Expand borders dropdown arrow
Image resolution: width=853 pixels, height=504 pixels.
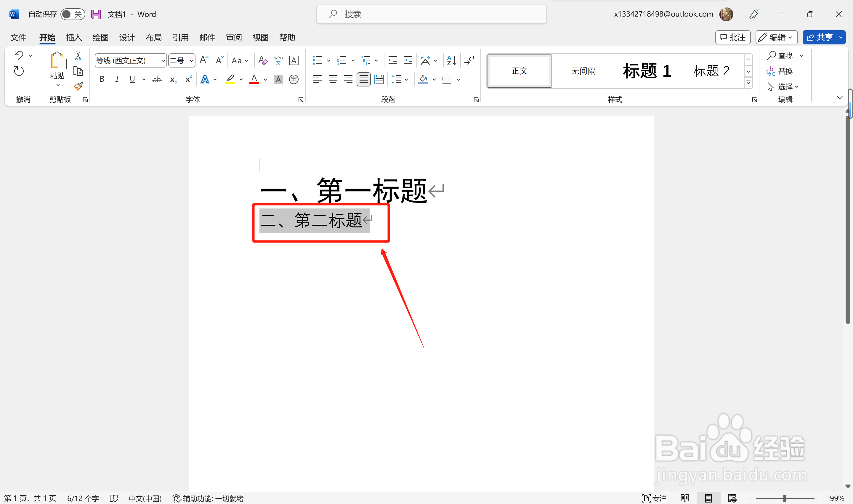(458, 79)
